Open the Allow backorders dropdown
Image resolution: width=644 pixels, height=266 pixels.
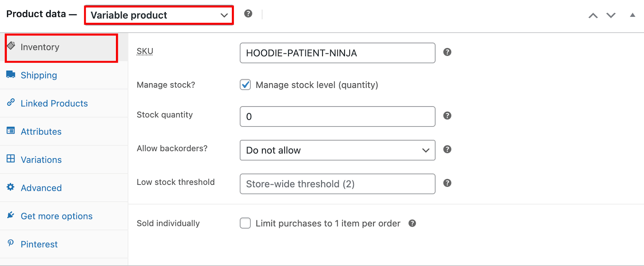(x=337, y=150)
